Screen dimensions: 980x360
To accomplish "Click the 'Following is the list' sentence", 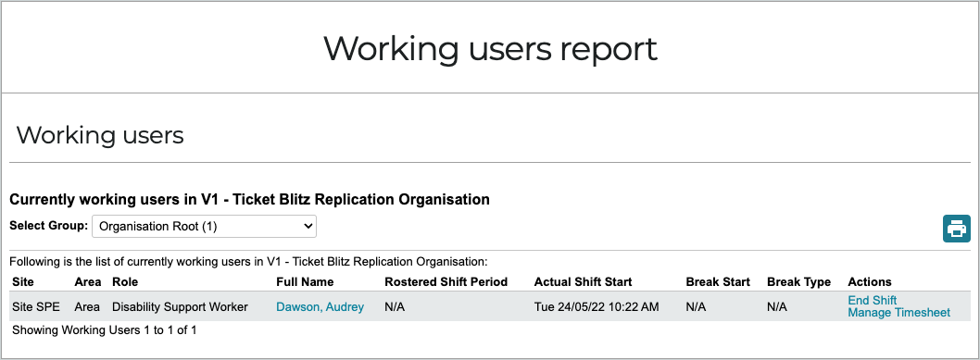I will pyautogui.click(x=248, y=261).
